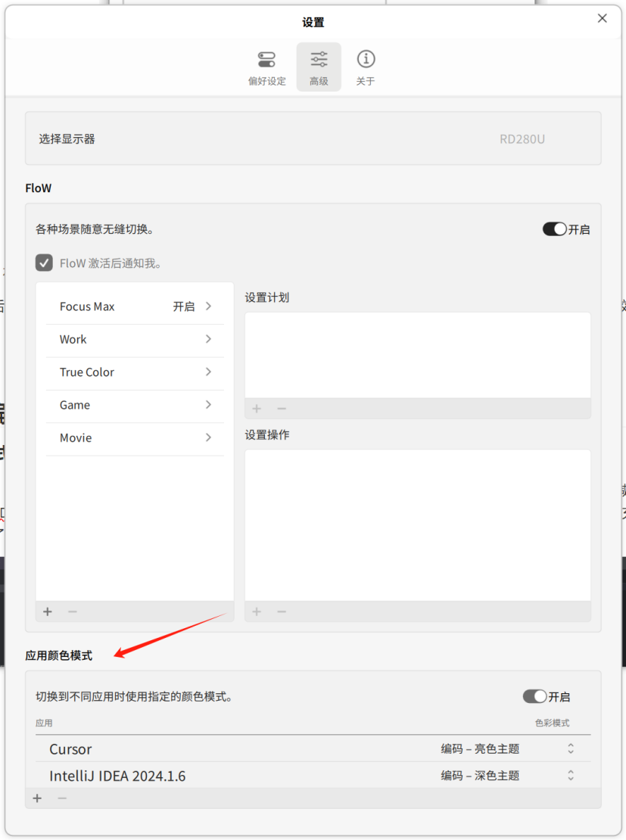Image resolution: width=626 pixels, height=840 pixels.
Task: Add a schedule using plus under 设置计划
Action: (256, 409)
